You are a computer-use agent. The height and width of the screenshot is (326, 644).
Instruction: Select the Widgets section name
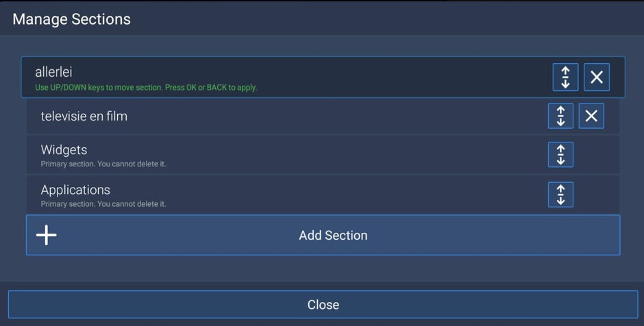point(64,150)
